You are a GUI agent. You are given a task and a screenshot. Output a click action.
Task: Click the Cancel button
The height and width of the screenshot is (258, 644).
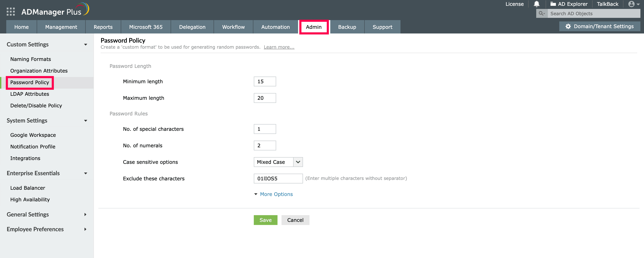click(x=295, y=220)
